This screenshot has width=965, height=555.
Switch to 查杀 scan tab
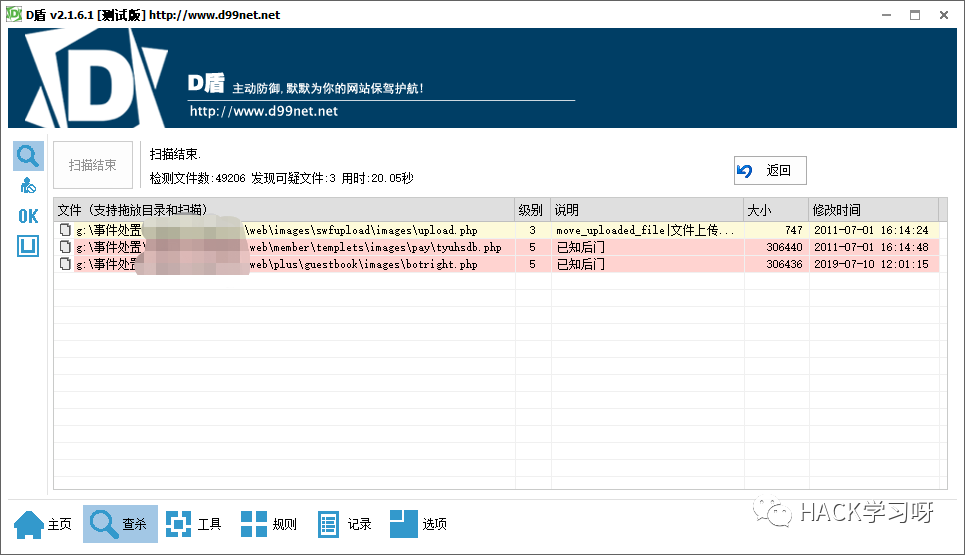(120, 524)
